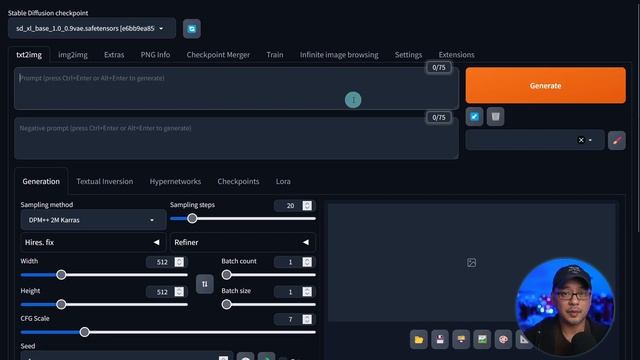This screenshot has height=360, width=640.
Task: Open the Train tab
Action: click(275, 55)
